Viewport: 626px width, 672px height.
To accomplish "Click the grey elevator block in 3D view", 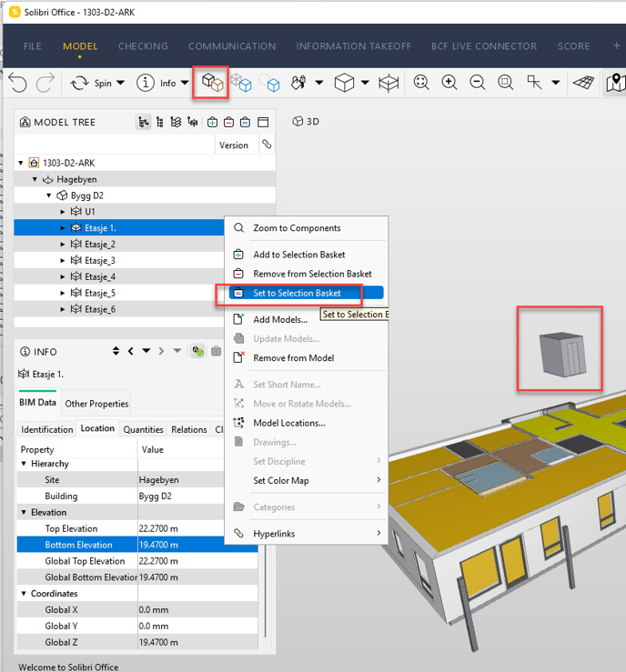I will click(x=562, y=354).
